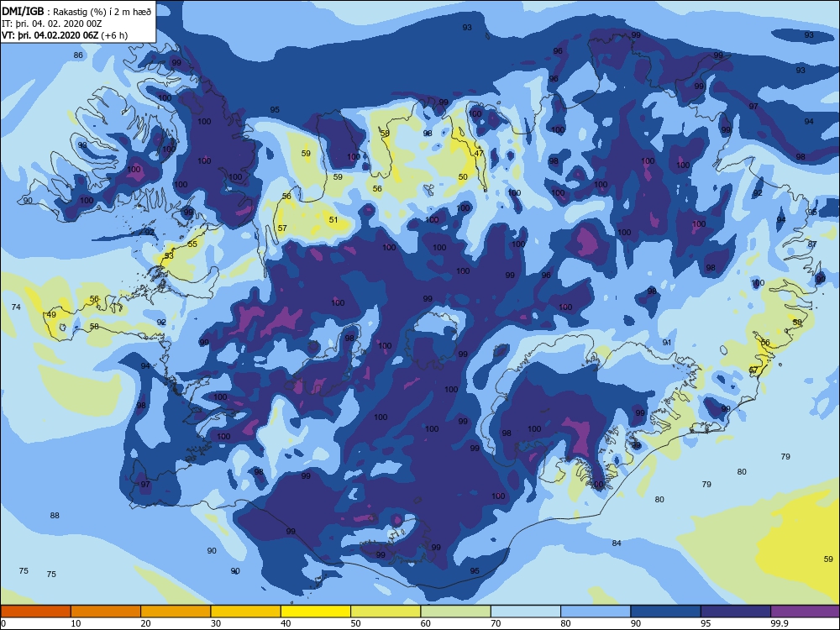Viewport: 840px width, 630px height.
Task: Pick the 60–70 yellow-green legend swatch
Action: pyautogui.click(x=456, y=612)
